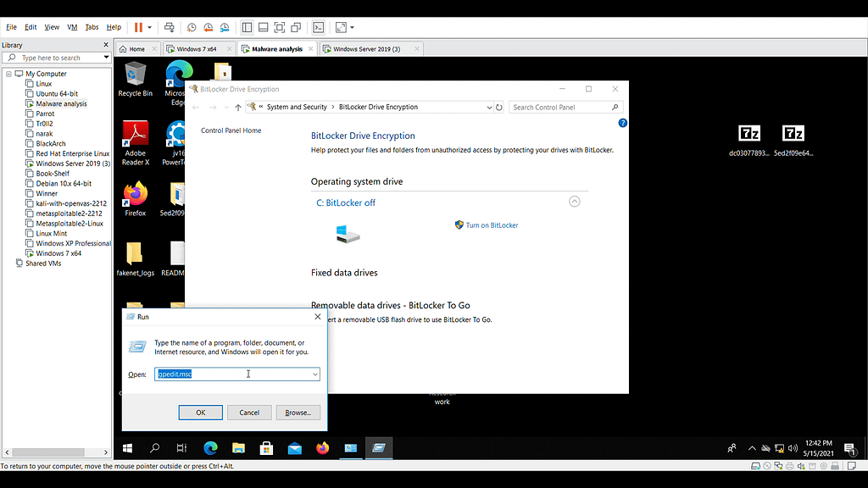Click the Windows Start button in taskbar
Image resolution: width=868 pixels, height=488 pixels.
127,448
